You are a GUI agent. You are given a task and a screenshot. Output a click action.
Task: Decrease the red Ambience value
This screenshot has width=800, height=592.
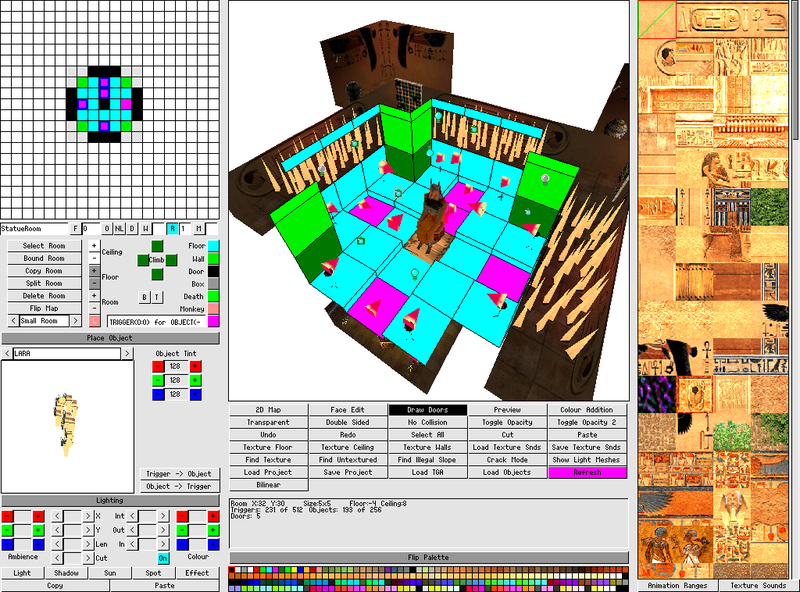click(x=8, y=516)
